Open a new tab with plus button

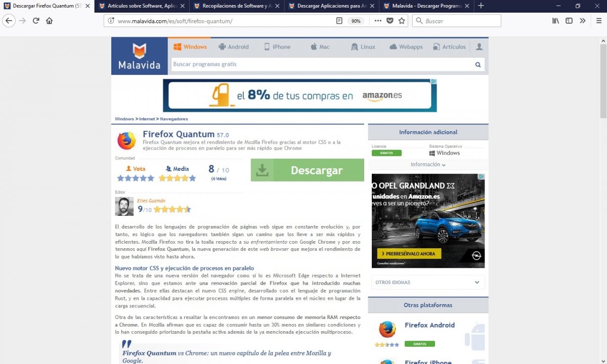click(481, 6)
